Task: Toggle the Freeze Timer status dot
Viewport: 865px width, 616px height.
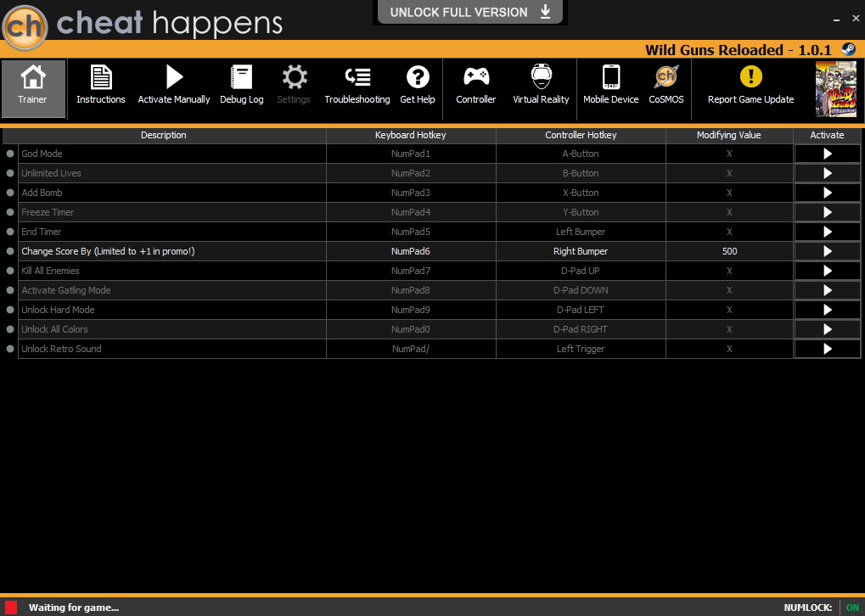Action: pyautogui.click(x=10, y=212)
